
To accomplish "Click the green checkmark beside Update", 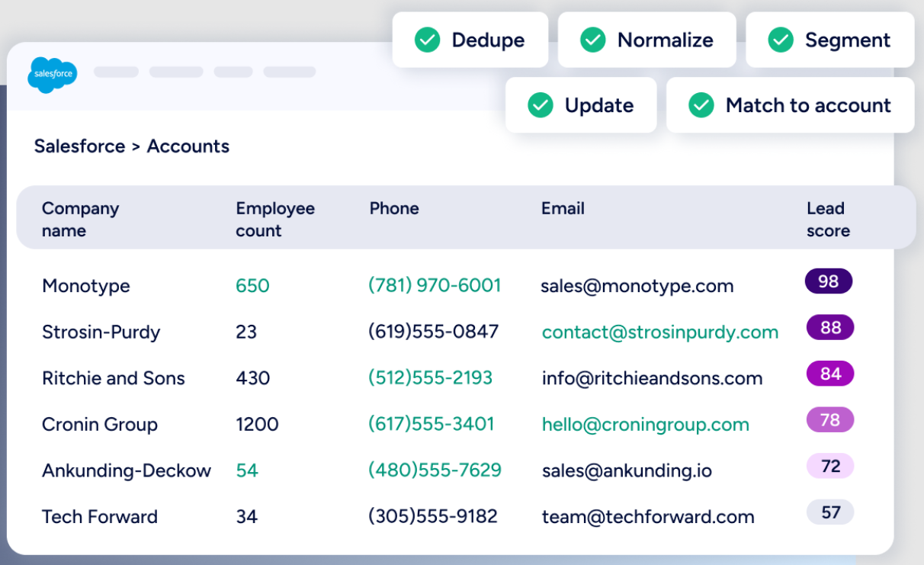I will 541,105.
